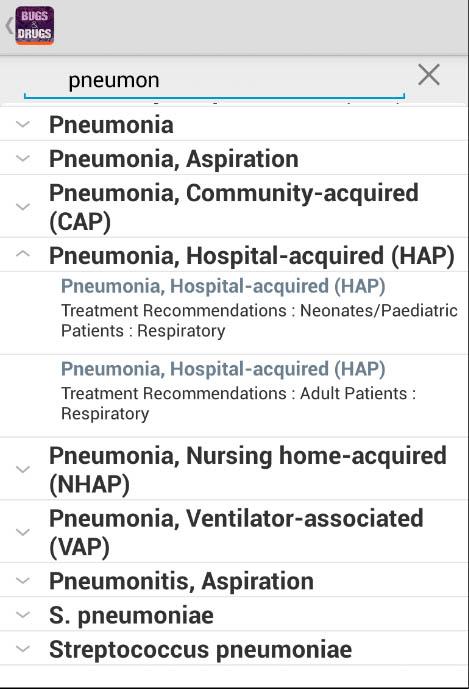
Task: Expand Community-acquired (CAP) chevron
Action: pyautogui.click(x=23, y=207)
